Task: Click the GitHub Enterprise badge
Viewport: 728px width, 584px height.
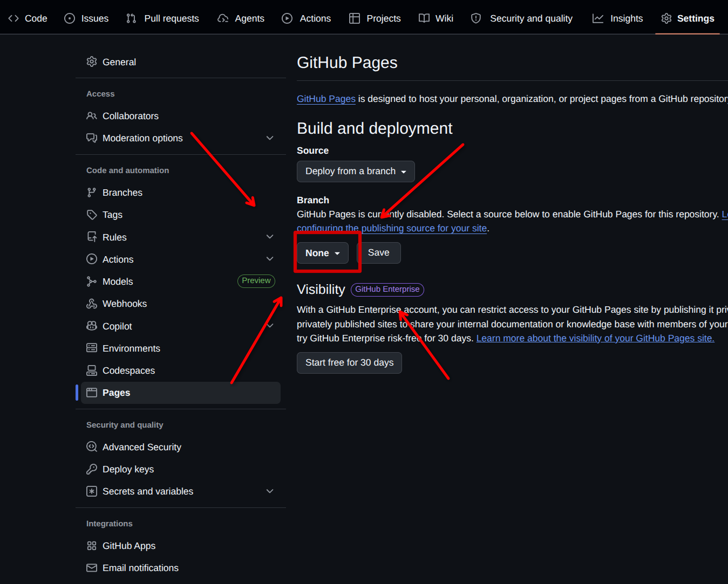Action: point(387,290)
